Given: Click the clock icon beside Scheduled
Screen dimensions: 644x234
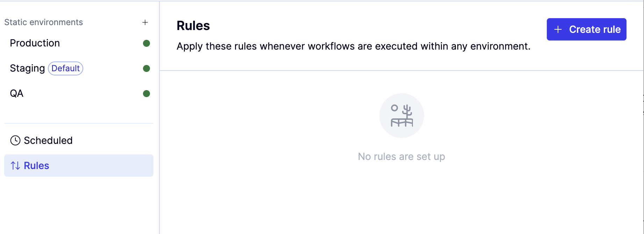Looking at the screenshot, I should pos(15,140).
